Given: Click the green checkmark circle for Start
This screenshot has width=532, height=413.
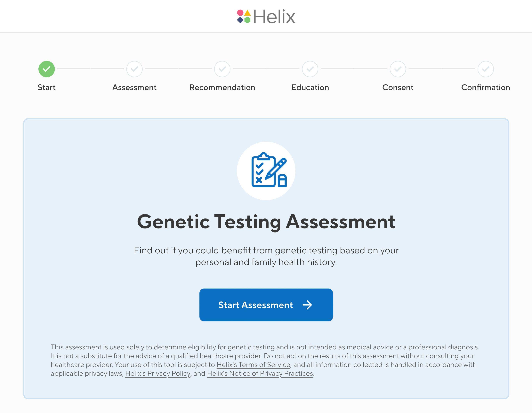Looking at the screenshot, I should click(46, 69).
